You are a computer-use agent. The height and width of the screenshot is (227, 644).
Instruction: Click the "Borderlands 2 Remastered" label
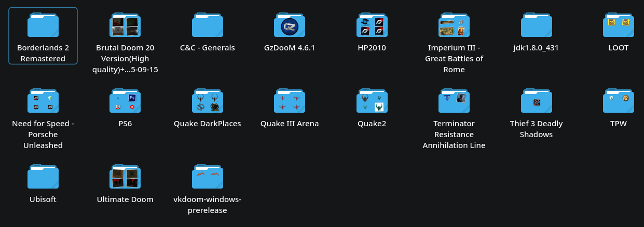pos(43,53)
